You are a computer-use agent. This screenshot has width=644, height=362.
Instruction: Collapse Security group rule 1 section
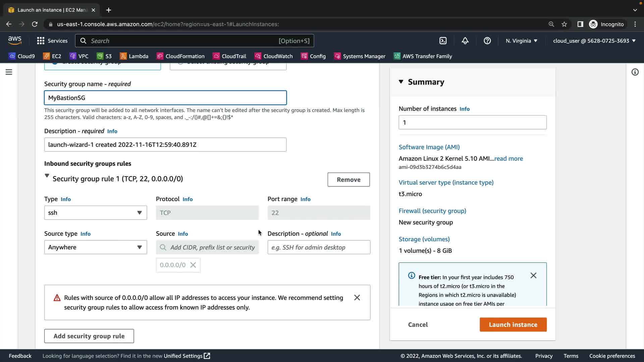[47, 176]
